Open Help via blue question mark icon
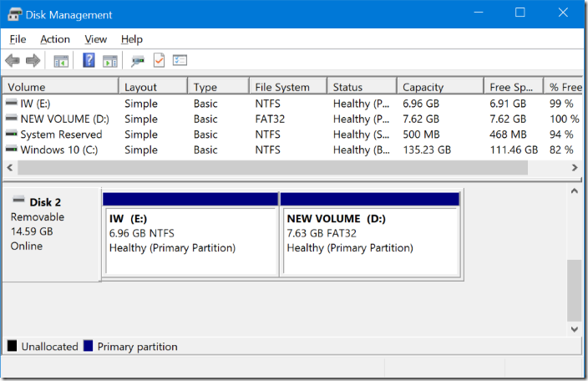Screen dimensions: 588x381 [x=89, y=60]
